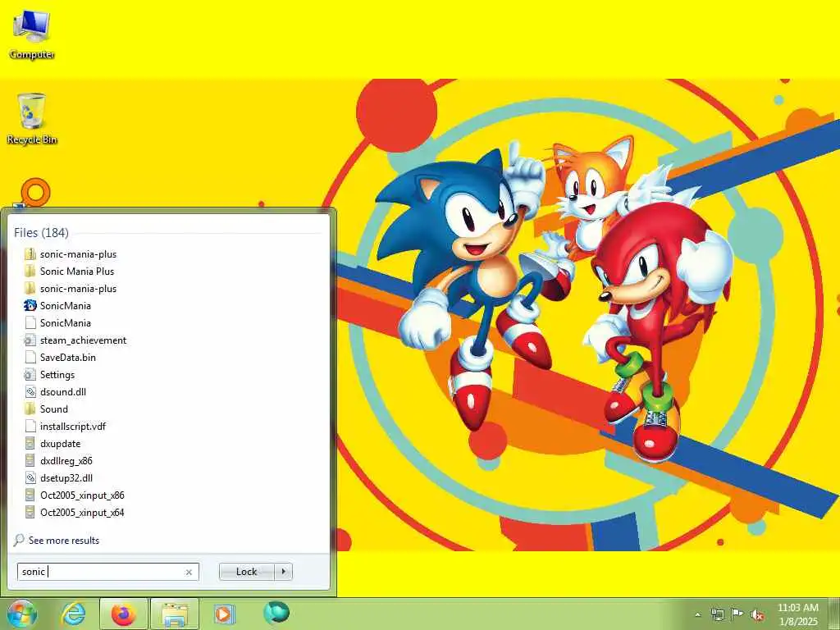Open See more results link
Viewport: 840px width, 630px height.
tap(64, 541)
